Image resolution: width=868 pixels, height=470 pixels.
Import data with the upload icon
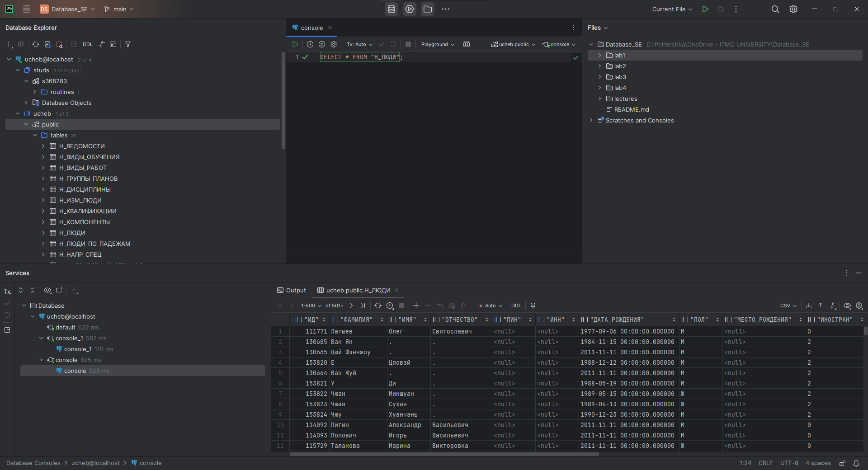coord(821,305)
